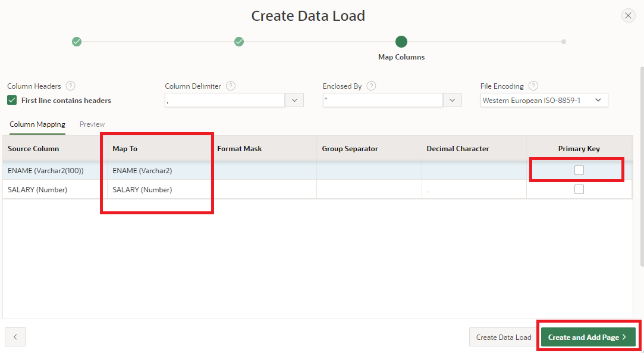Show help for File Encoding

tap(533, 86)
